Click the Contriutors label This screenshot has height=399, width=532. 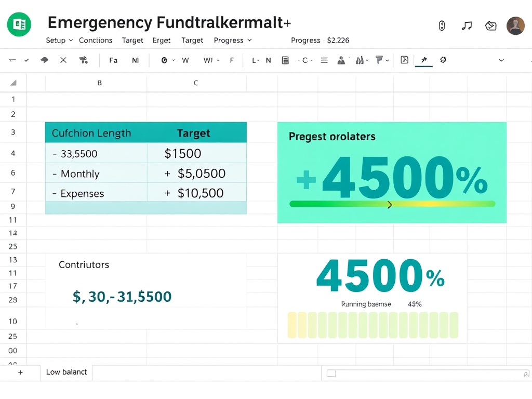[84, 264]
